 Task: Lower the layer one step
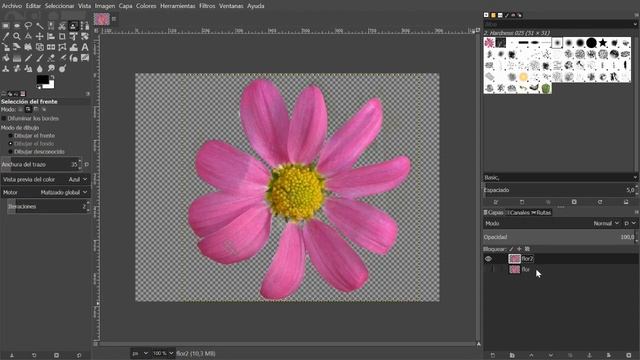click(x=551, y=356)
